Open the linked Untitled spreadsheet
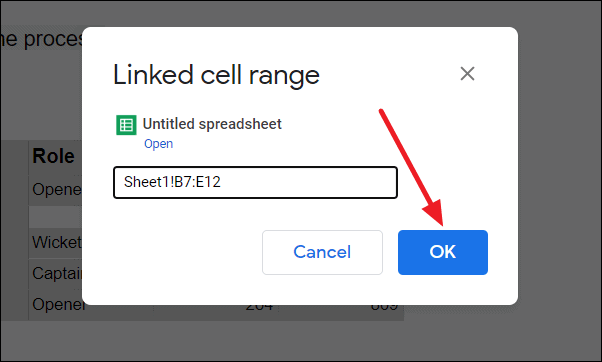 click(x=158, y=144)
